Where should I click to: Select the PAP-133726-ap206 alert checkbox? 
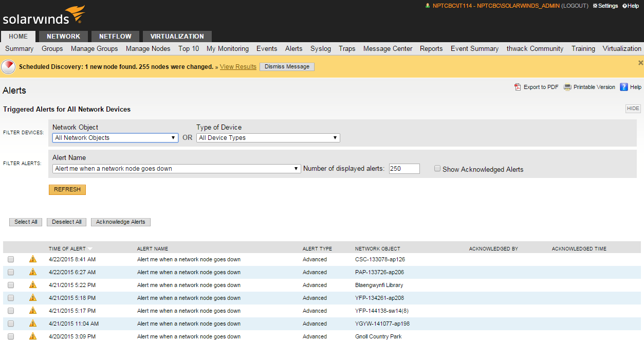pos(11,272)
